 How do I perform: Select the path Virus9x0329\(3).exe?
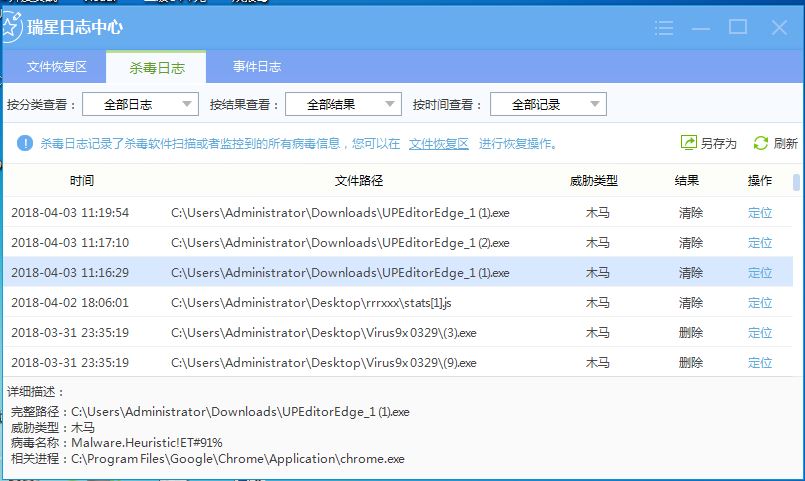[324, 333]
